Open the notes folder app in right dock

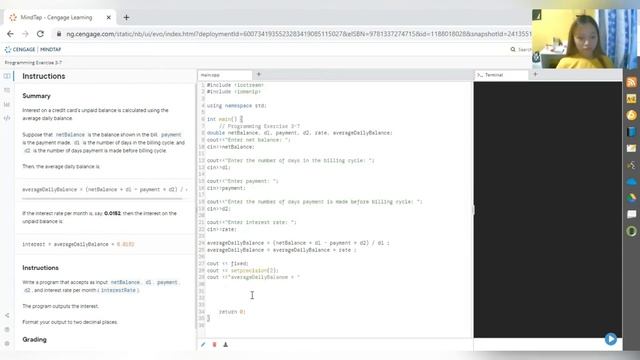click(x=631, y=148)
